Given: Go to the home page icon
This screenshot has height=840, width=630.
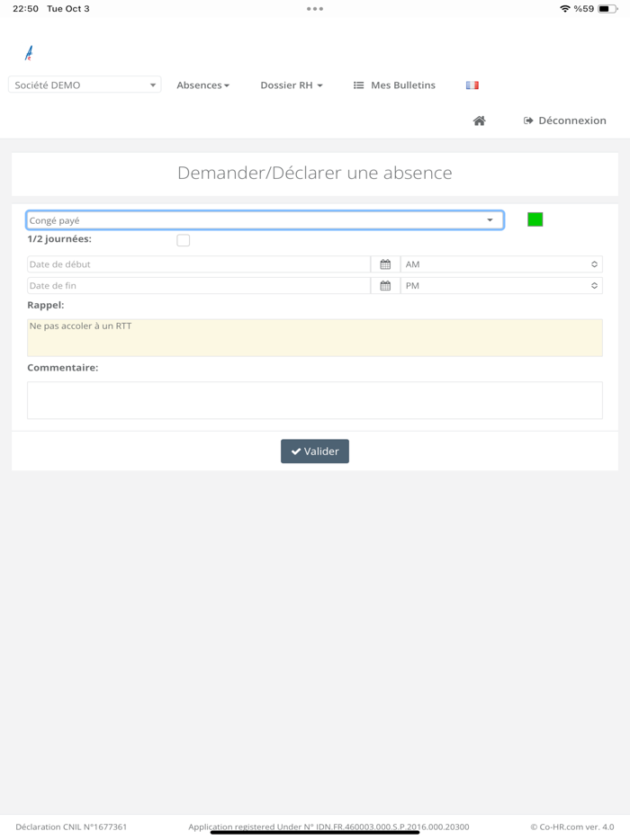Looking at the screenshot, I should 480,121.
